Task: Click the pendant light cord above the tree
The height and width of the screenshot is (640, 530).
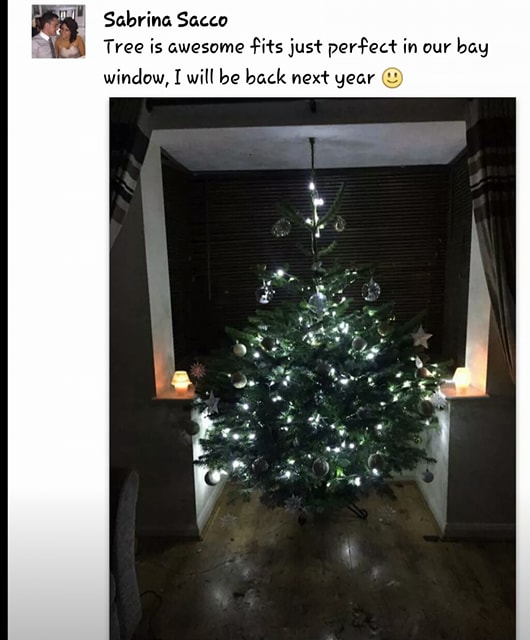Action: [312, 160]
